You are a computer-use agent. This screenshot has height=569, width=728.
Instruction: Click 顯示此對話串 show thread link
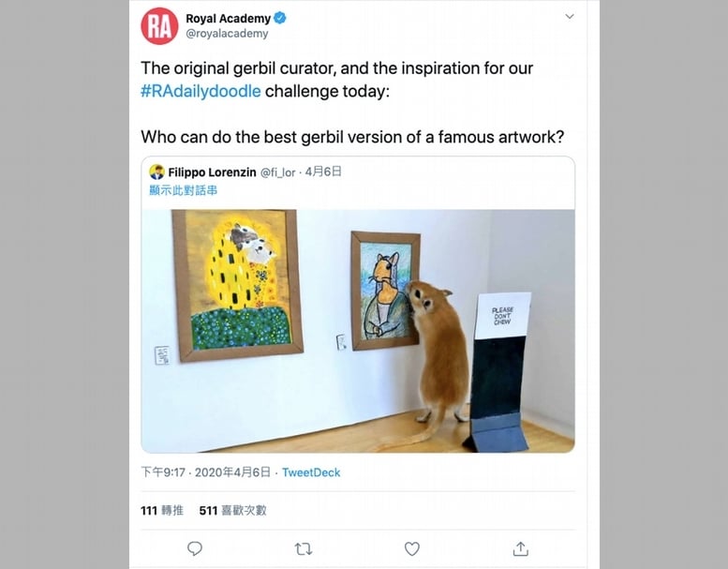183,190
